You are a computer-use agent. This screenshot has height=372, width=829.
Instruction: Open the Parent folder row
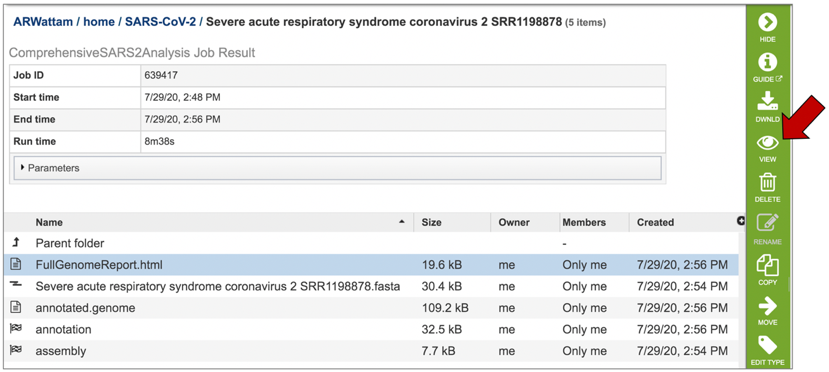(x=371, y=243)
